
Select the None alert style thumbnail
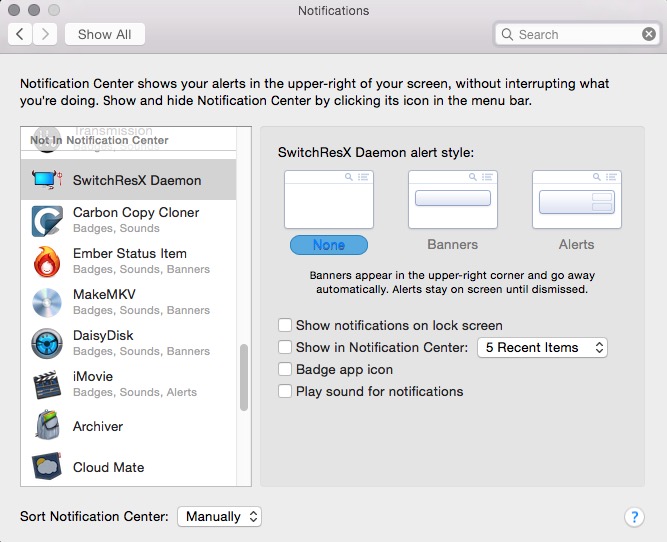point(329,200)
